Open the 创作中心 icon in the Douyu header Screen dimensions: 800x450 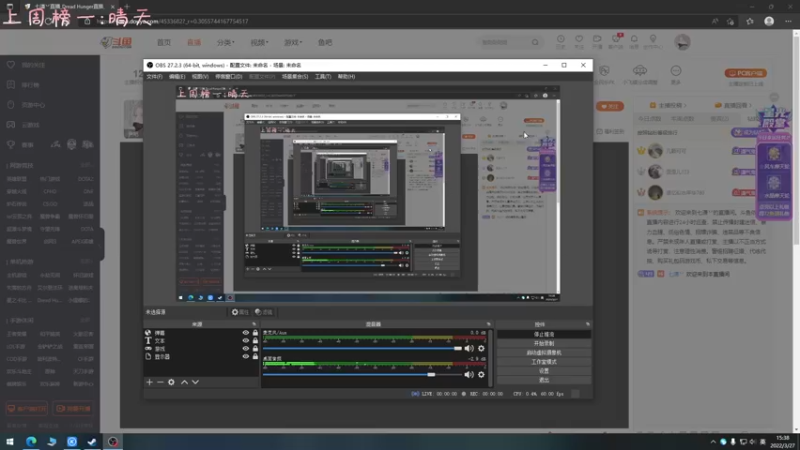pyautogui.click(x=653, y=41)
